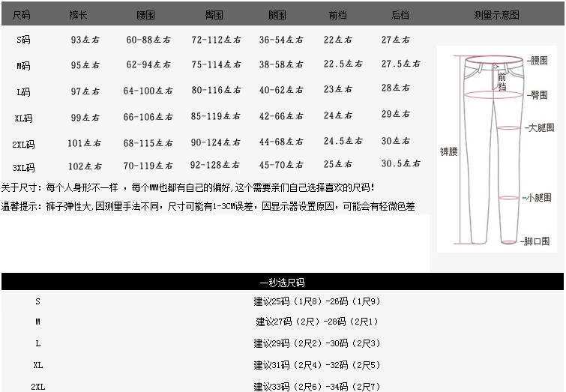Click the 尺码 column header

click(x=21, y=15)
